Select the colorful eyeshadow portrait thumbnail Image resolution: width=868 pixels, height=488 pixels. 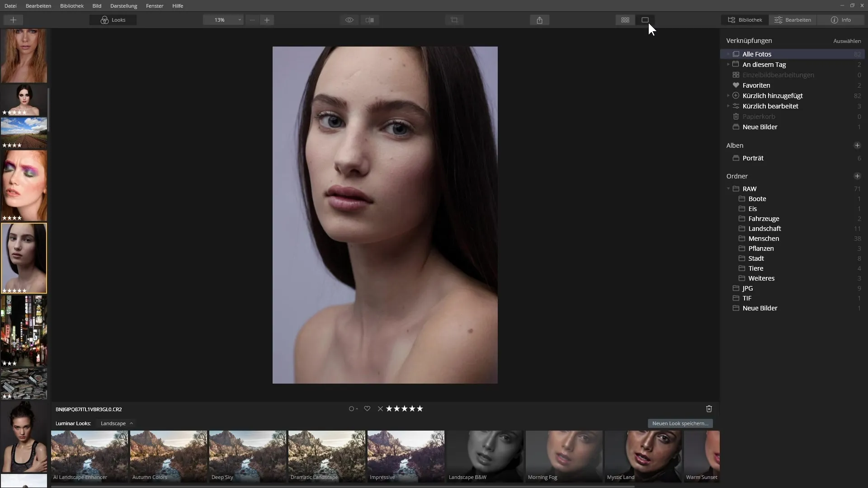click(x=24, y=186)
